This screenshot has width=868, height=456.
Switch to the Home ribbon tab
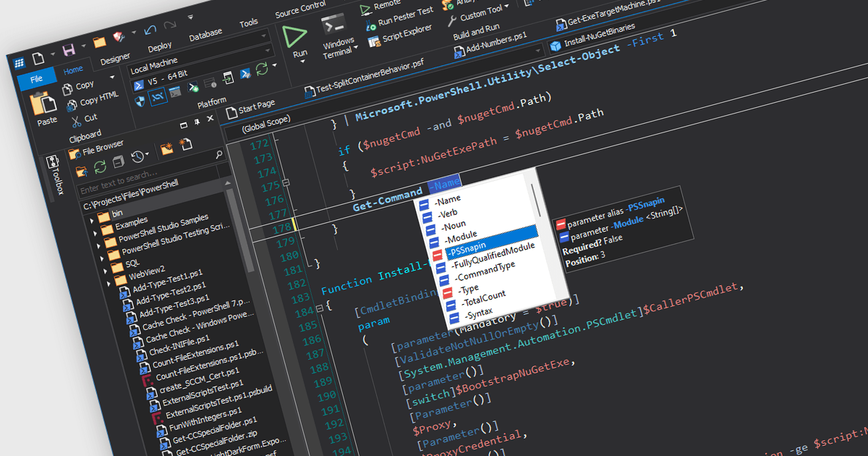point(74,69)
